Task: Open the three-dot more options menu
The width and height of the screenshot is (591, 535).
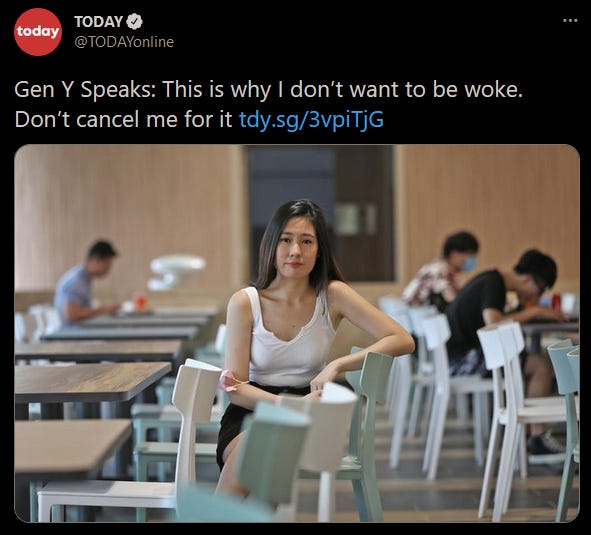Action: click(570, 21)
